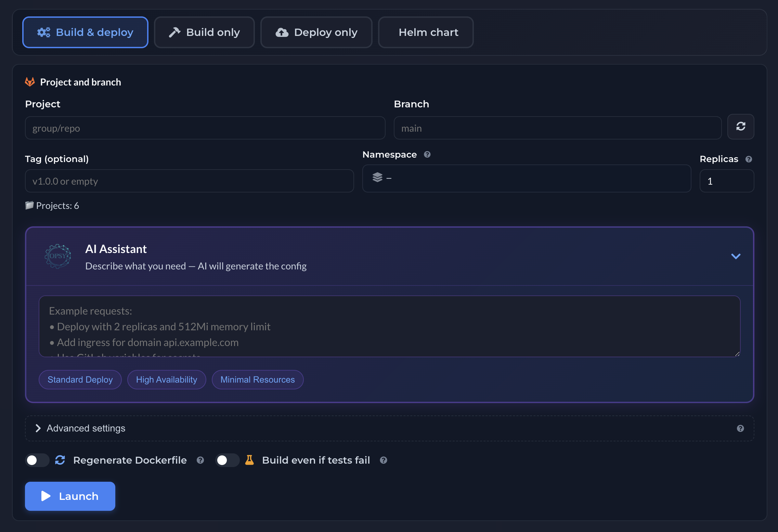778x532 pixels.
Task: Click the GitLab fox icon
Action: (30, 82)
